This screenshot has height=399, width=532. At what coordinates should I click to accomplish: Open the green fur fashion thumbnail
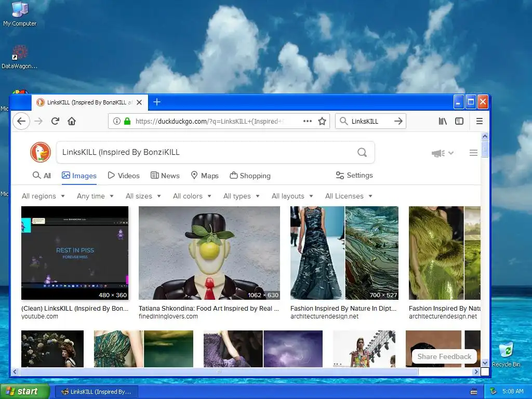(445, 253)
